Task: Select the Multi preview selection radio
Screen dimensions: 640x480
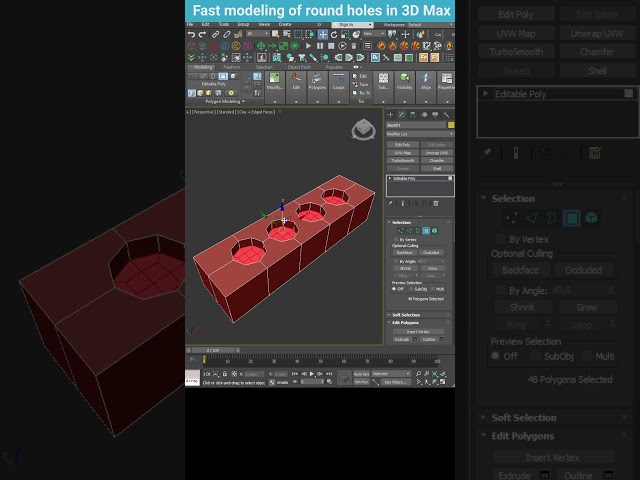Action: [x=433, y=289]
